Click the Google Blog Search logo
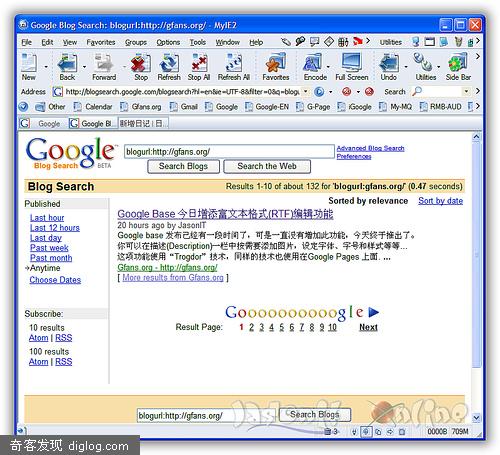500x455 pixels. point(71,153)
